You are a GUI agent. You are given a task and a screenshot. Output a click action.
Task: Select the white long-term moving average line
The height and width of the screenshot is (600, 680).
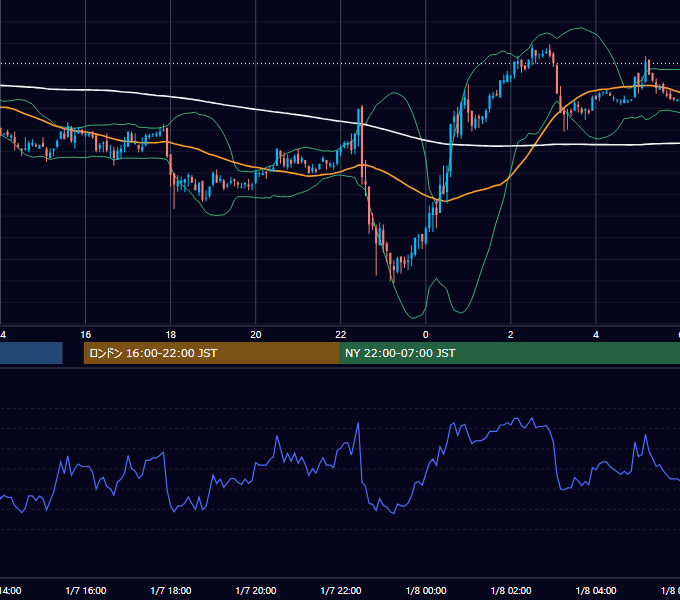(256, 110)
